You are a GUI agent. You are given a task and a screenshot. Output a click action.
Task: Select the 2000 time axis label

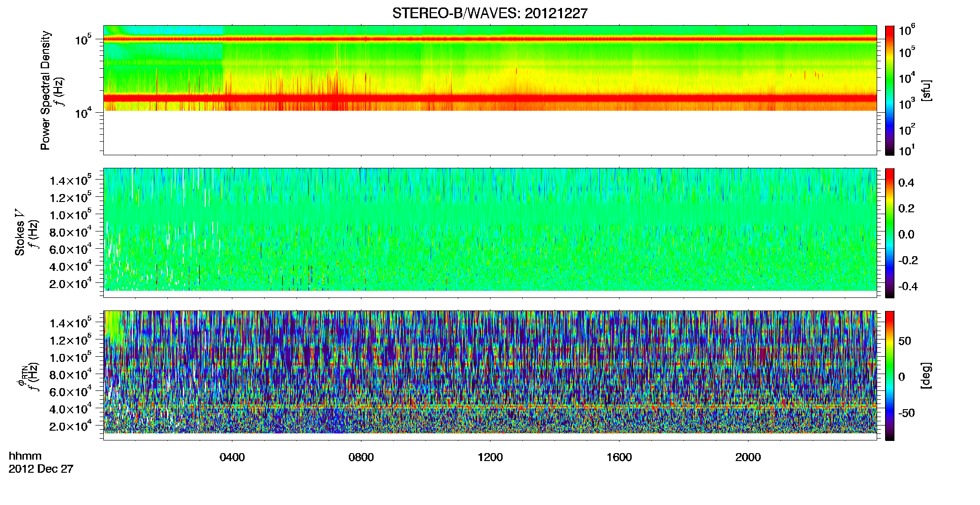coord(748,457)
